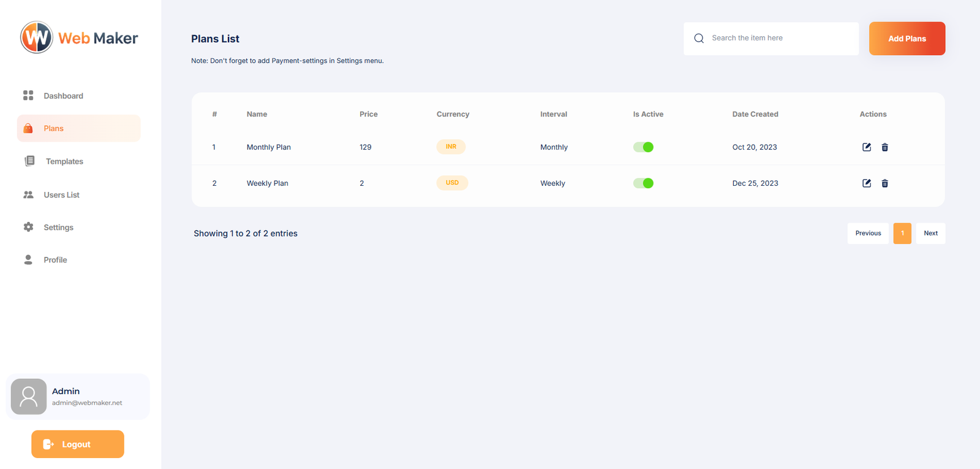980x469 pixels.
Task: Toggle Is Active switch for Monthly Plan
Action: tap(643, 147)
